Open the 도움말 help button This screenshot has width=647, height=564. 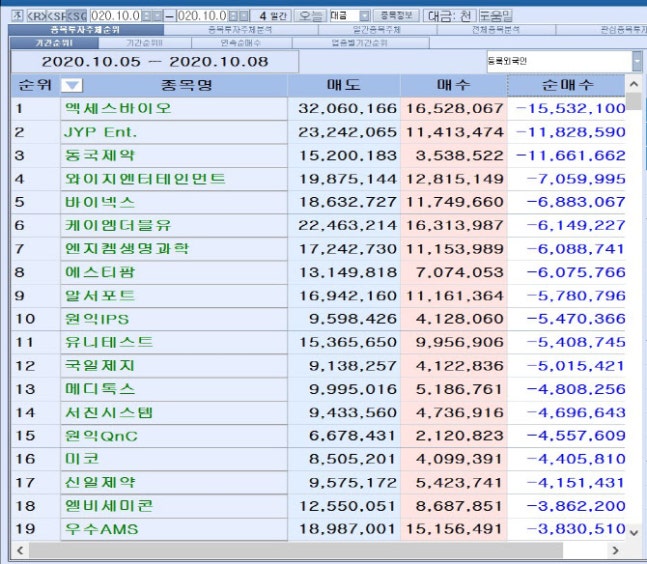coord(496,16)
